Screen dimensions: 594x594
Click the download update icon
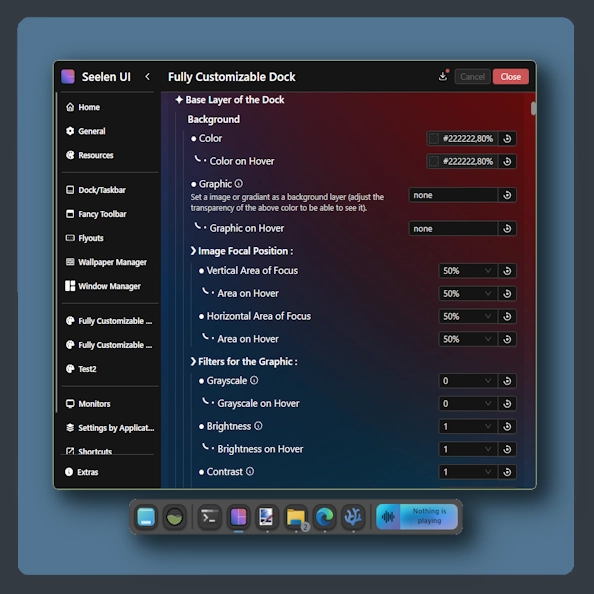[443, 76]
